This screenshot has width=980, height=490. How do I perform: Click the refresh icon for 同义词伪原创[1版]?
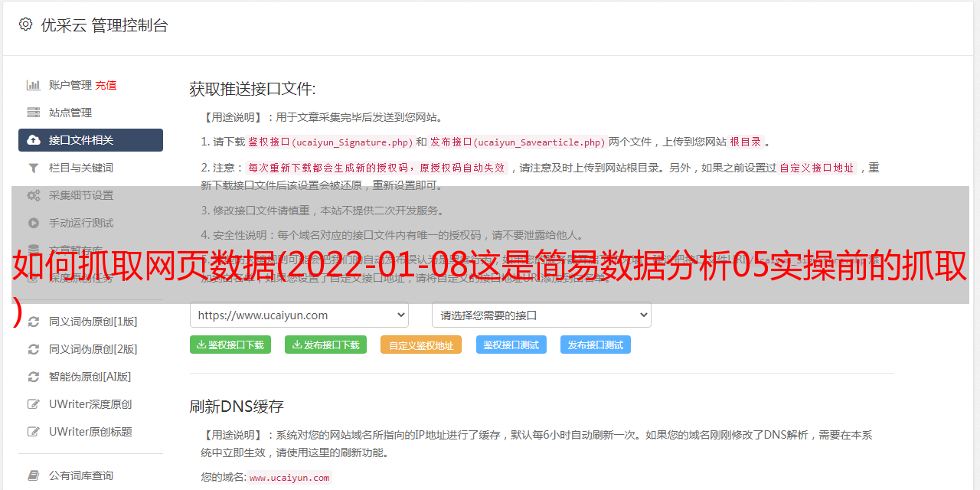[x=34, y=322]
